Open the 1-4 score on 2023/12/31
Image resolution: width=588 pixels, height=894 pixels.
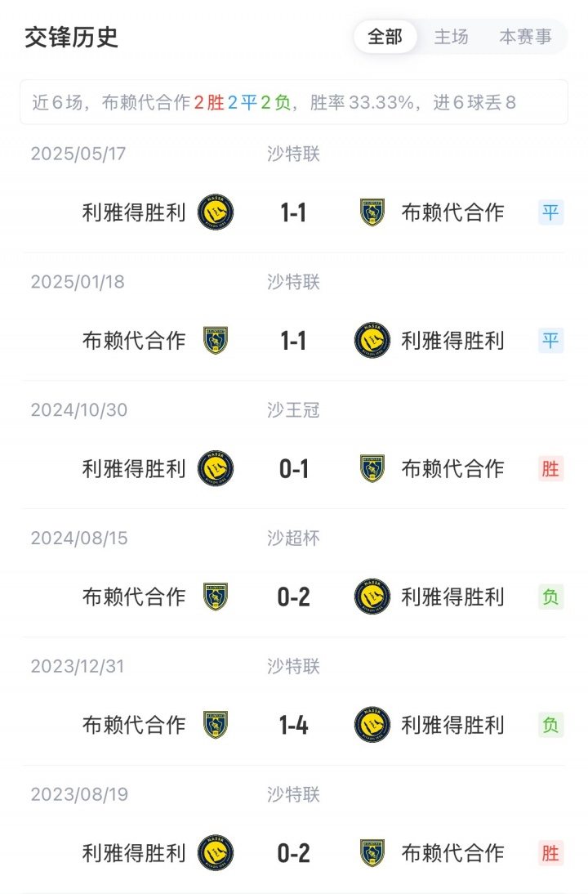point(293,725)
